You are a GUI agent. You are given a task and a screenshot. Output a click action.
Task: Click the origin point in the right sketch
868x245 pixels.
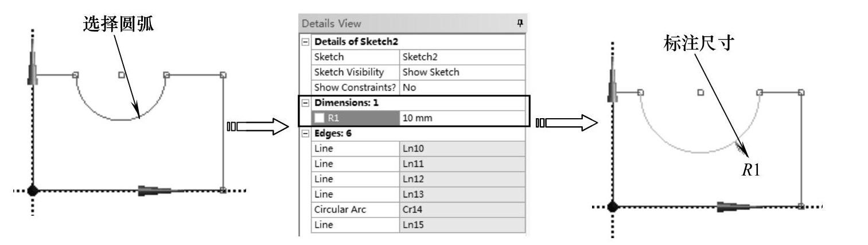pos(613,207)
